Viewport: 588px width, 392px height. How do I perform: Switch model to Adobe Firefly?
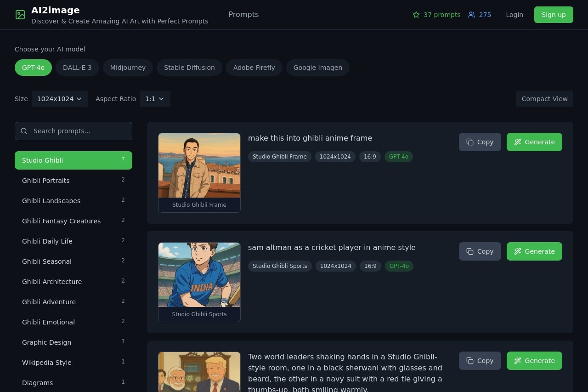(x=254, y=68)
